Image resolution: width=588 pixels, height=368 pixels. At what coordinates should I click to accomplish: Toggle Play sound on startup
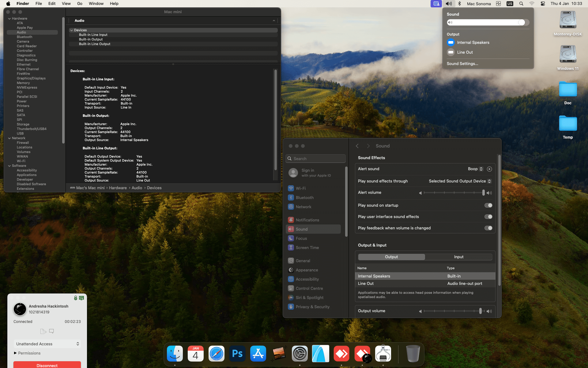point(488,205)
